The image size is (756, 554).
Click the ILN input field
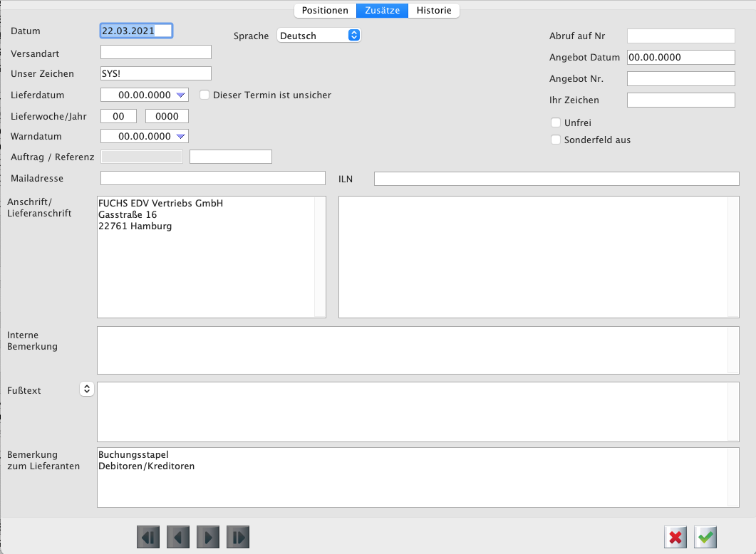(556, 178)
